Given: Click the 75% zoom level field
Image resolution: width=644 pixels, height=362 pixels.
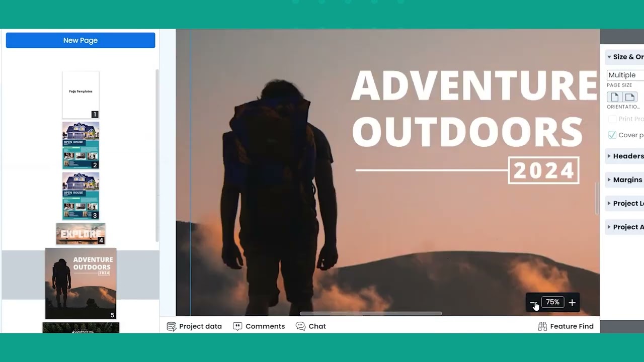Looking at the screenshot, I should (552, 302).
